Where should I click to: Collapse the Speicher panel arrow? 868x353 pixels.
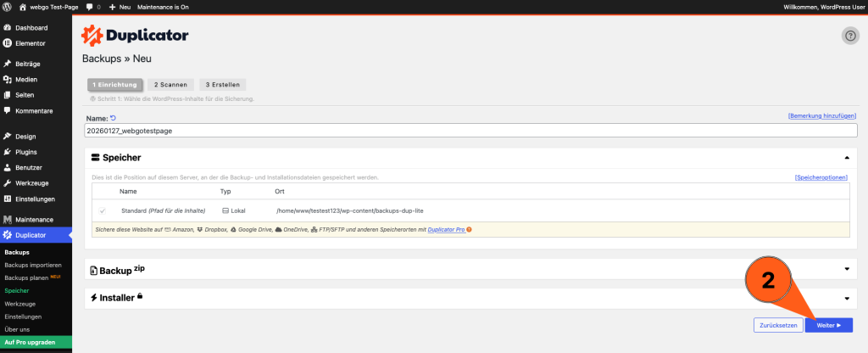847,158
